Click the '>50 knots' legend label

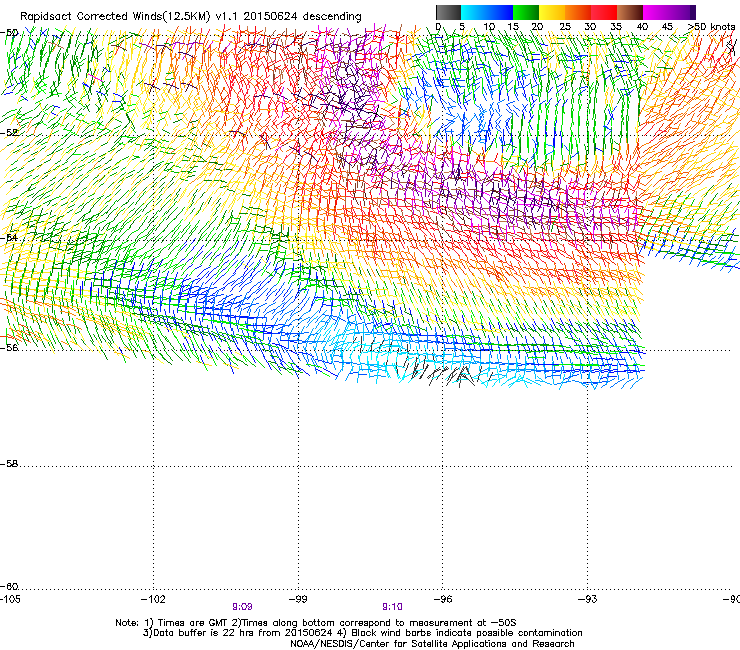click(711, 27)
